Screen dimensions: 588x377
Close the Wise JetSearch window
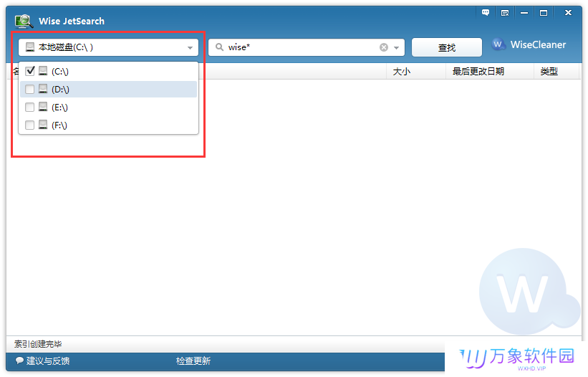(x=568, y=13)
